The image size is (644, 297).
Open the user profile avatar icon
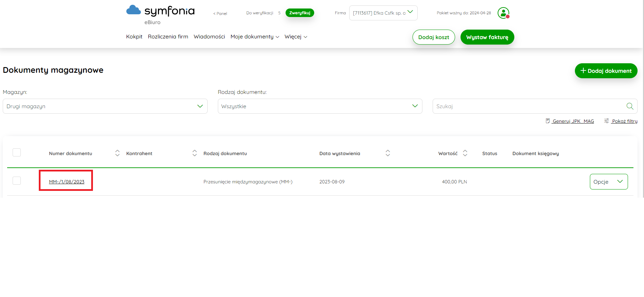click(503, 13)
